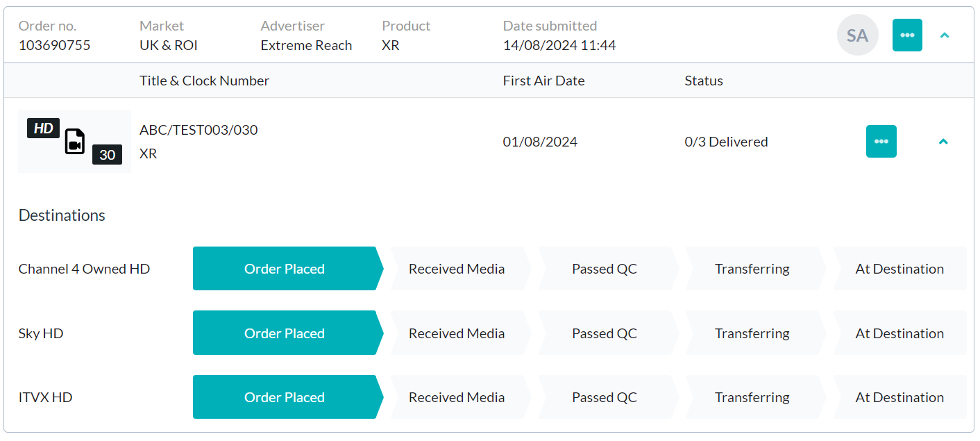Click the SA user avatar
Screen dimensions: 980x441
(857, 35)
